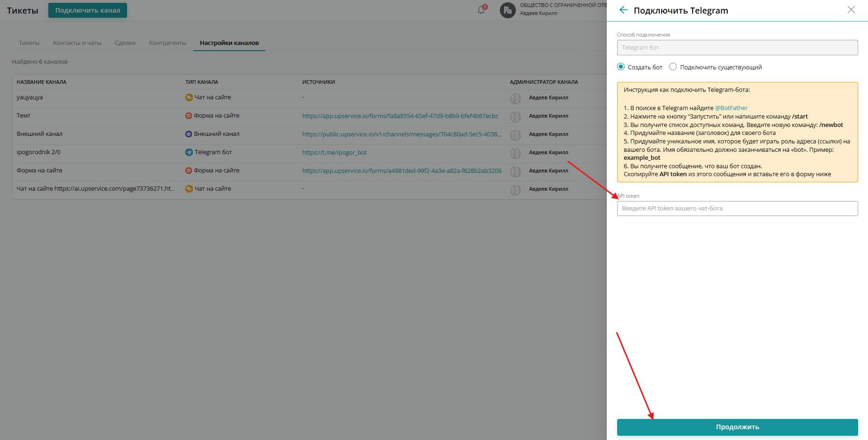The width and height of the screenshot is (868, 440).
Task: Click the ИСТОЧНИКИ column header
Action: [x=319, y=82]
